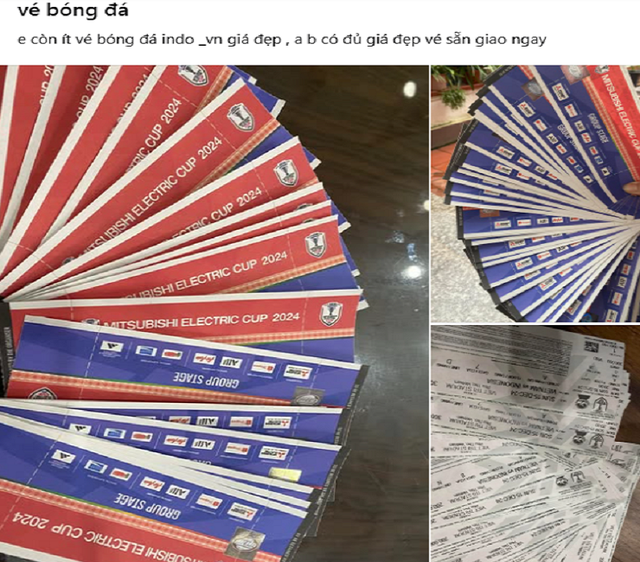The image size is (640, 562).
Task: Click the trophy crest on the topmost fanned red ticket
Action: pos(193,76)
